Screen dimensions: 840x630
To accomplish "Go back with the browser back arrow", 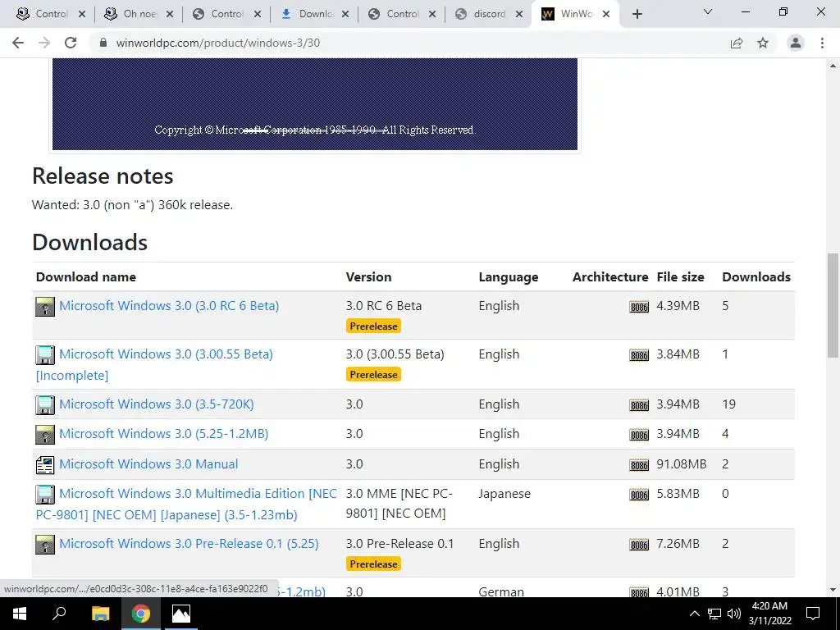I will 18,43.
